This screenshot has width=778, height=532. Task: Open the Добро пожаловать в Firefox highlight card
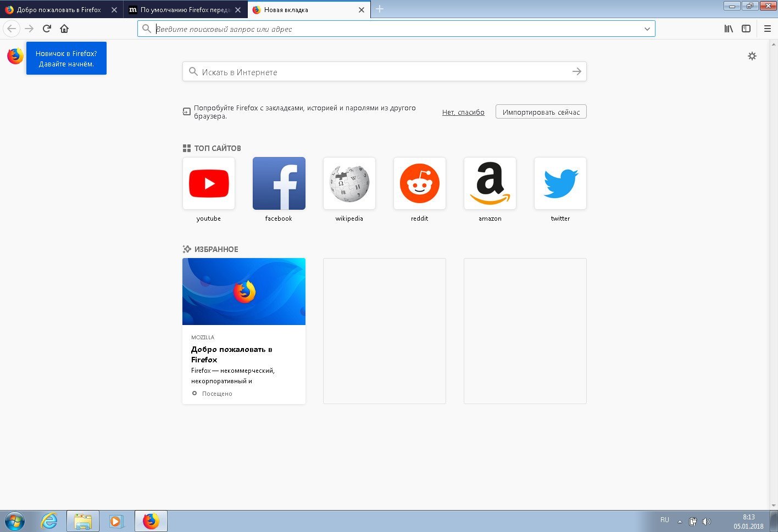coord(244,331)
